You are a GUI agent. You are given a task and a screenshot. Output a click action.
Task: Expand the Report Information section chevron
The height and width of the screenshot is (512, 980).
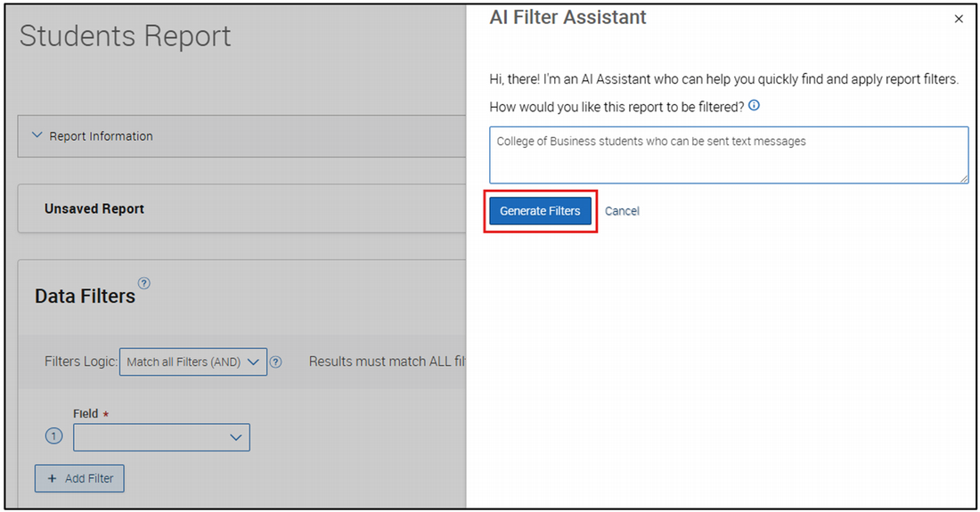37,135
